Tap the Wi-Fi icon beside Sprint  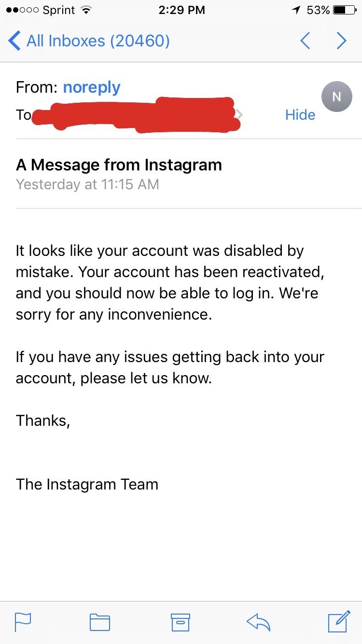coord(86,10)
